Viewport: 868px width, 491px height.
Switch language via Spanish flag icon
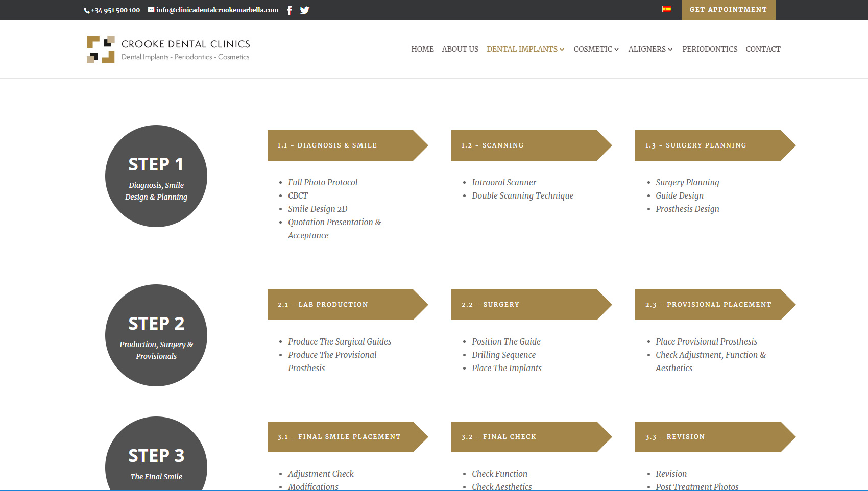click(x=666, y=9)
